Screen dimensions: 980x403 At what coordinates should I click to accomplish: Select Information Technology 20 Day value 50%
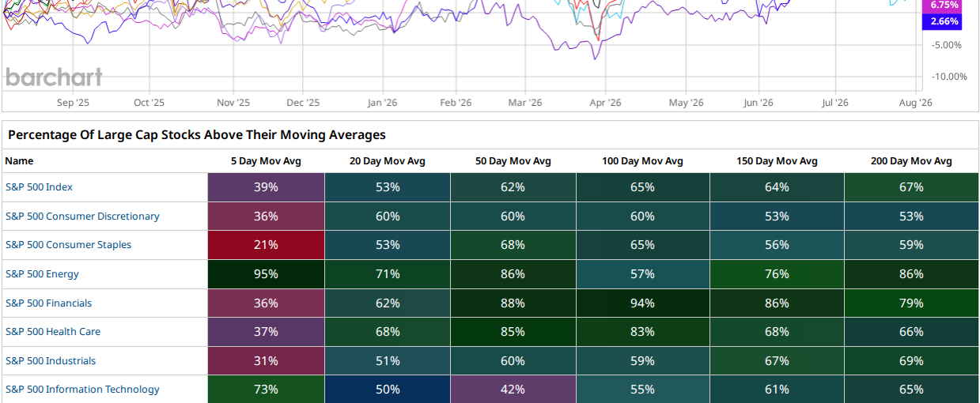388,390
